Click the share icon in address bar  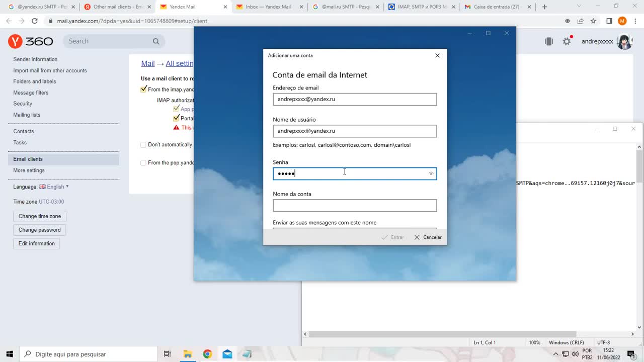click(580, 21)
